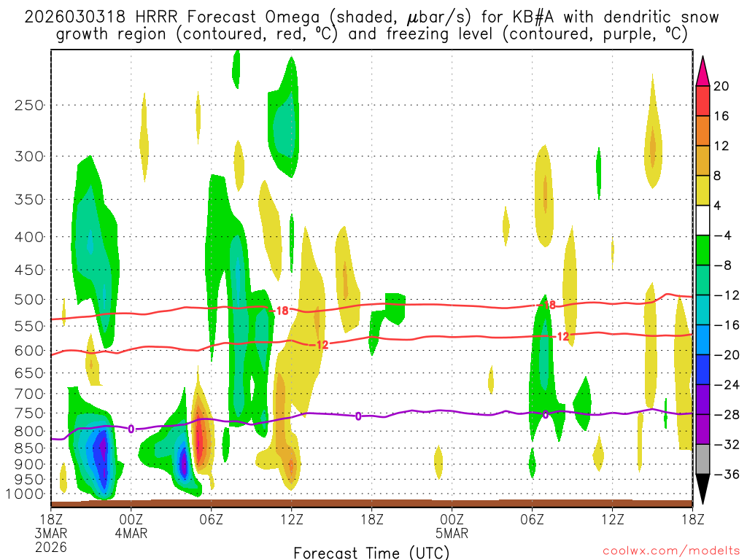Viewport: 747px width, 560px height.
Task: Select the 350 pressure level label
Action: (29, 200)
